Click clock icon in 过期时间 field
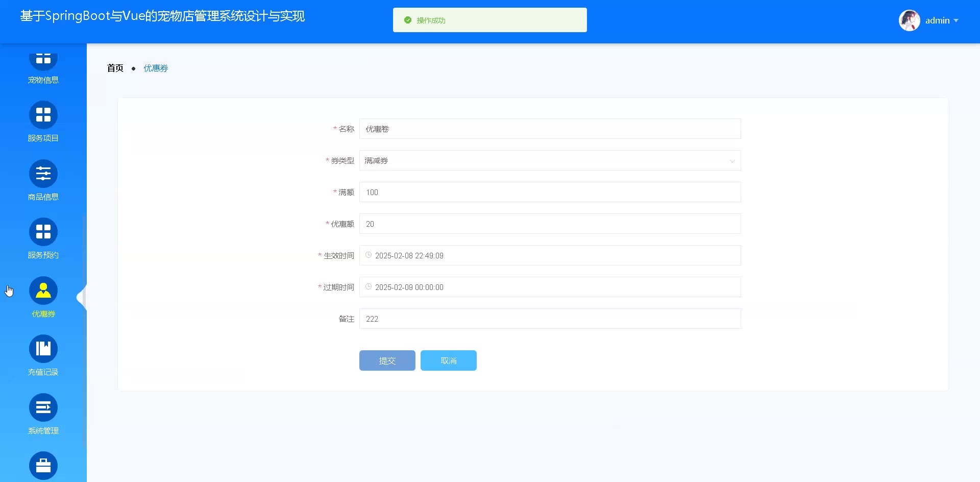 tap(369, 286)
